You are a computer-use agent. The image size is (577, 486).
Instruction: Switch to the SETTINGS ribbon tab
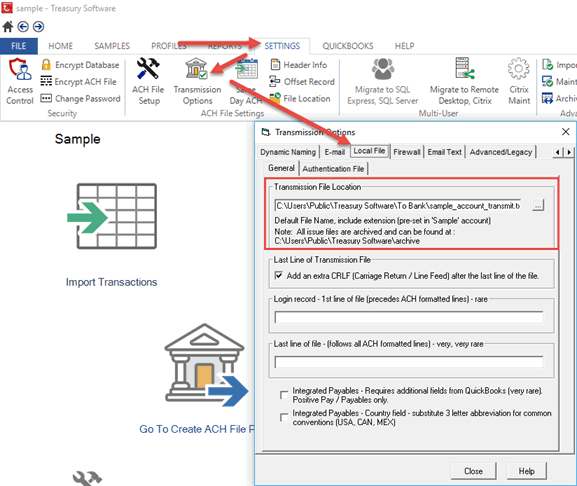[282, 46]
